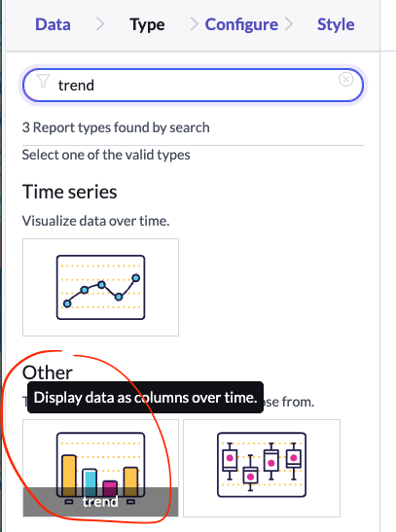396x532 pixels.
Task: Clear the search text with the X icon
Action: [x=345, y=80]
